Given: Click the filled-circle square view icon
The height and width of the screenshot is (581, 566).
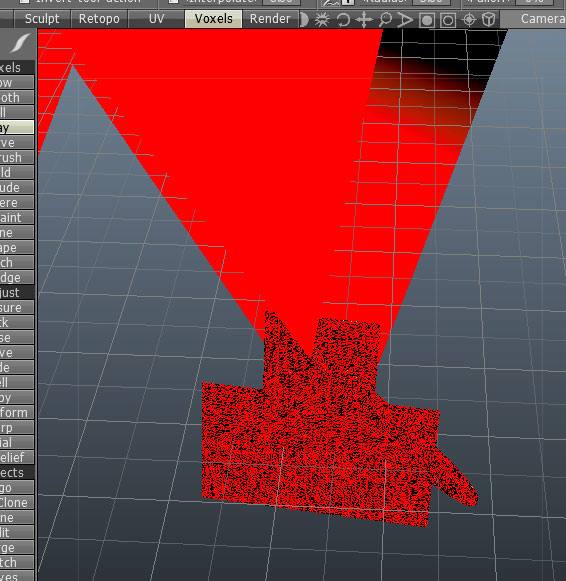Looking at the screenshot, I should pos(427,20).
